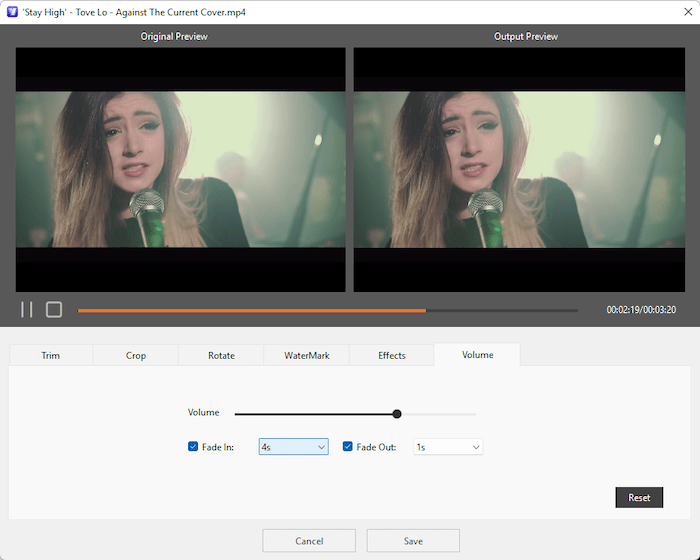Click the 00:02:19/00:03:20 time display
The image size is (700, 560).
[641, 309]
